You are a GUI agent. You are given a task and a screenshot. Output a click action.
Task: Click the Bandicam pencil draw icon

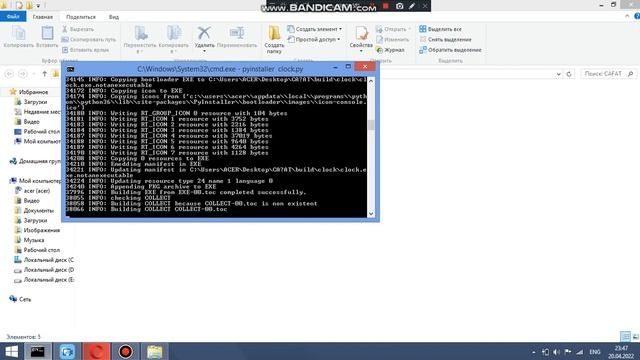coord(412,6)
